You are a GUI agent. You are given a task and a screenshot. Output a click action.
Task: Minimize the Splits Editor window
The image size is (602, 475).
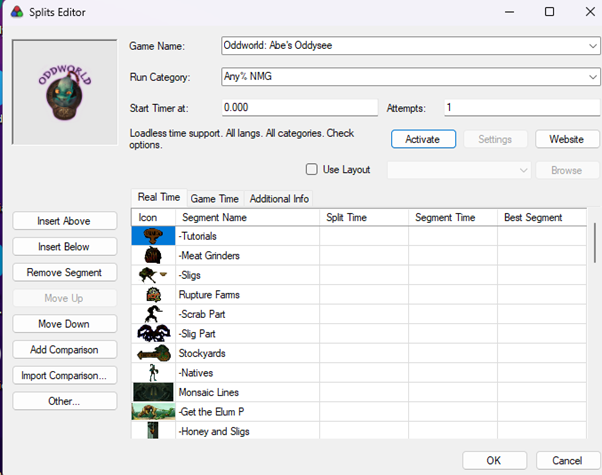coord(509,12)
